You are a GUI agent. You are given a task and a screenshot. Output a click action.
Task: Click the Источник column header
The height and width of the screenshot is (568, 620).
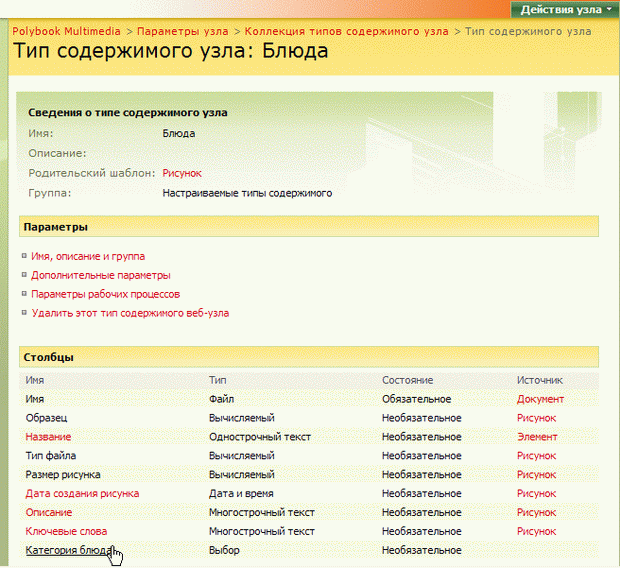(540, 380)
